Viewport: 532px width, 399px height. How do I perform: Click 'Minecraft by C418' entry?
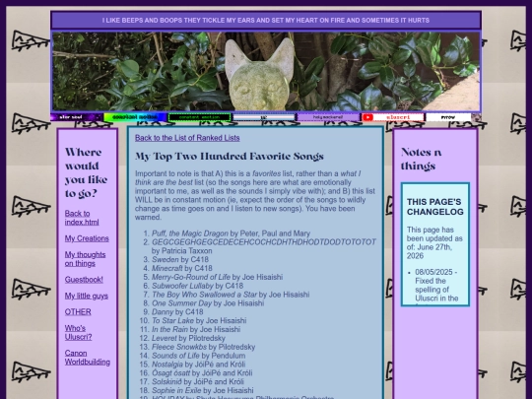click(182, 268)
